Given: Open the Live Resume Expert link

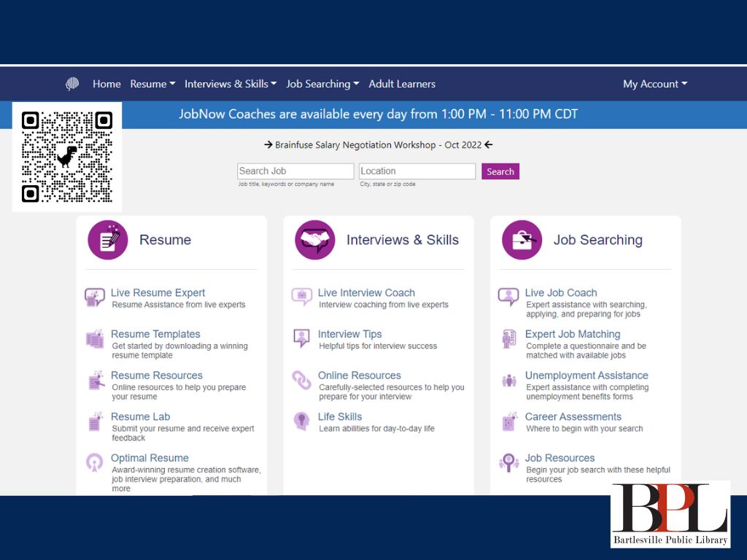Looking at the screenshot, I should pos(158,293).
